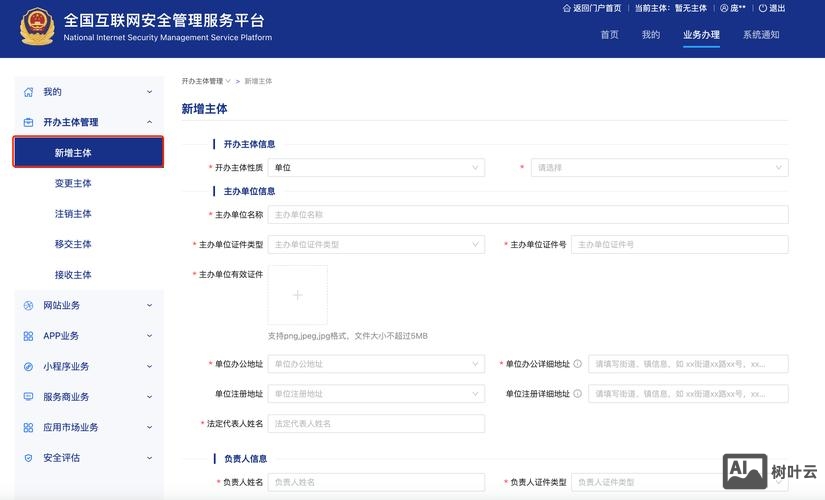
Task: Expand the 应用市场业务 sidebar section
Action: coord(149,427)
